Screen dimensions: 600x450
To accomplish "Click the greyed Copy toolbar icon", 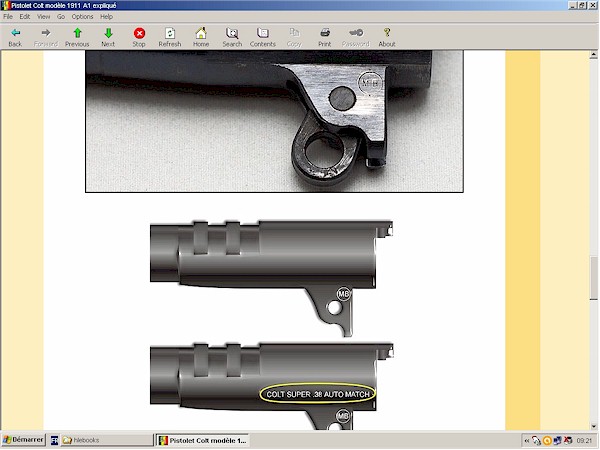I will click(294, 38).
